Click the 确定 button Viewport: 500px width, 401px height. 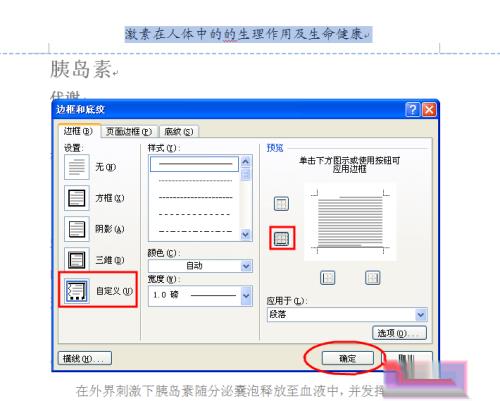[x=347, y=358]
